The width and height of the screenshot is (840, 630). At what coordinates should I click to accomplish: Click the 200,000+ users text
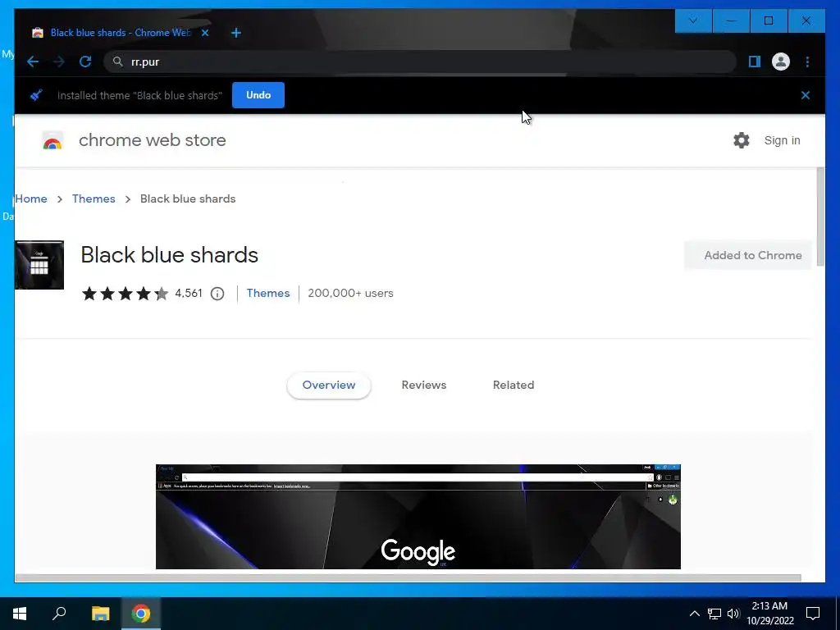pyautogui.click(x=350, y=293)
